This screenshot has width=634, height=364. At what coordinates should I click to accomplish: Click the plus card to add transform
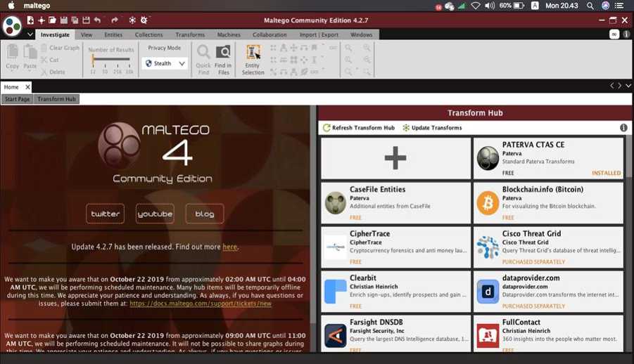pos(396,158)
